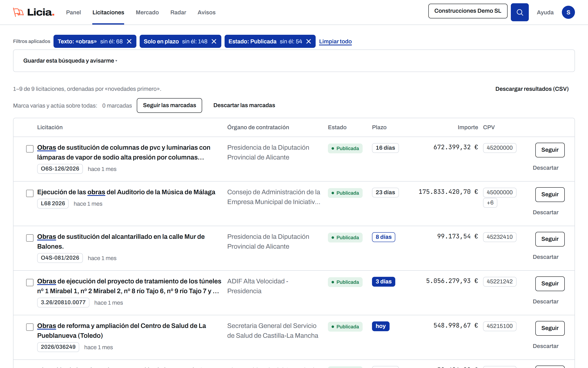
Task: Remove the Estado: Publicada filter
Action: 308,41
